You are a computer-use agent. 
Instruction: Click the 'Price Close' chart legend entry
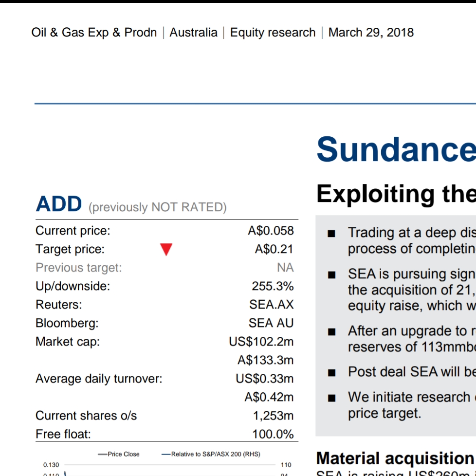coord(119,454)
